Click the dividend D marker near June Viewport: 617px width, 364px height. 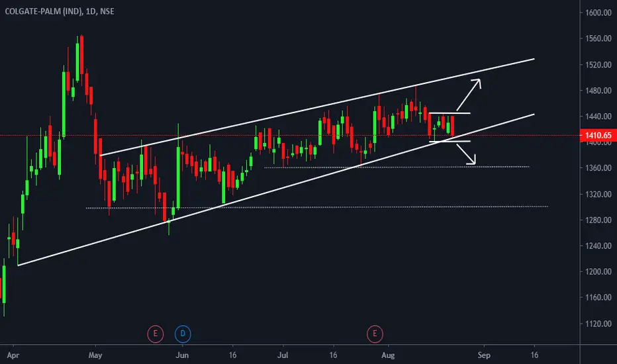coord(183,334)
